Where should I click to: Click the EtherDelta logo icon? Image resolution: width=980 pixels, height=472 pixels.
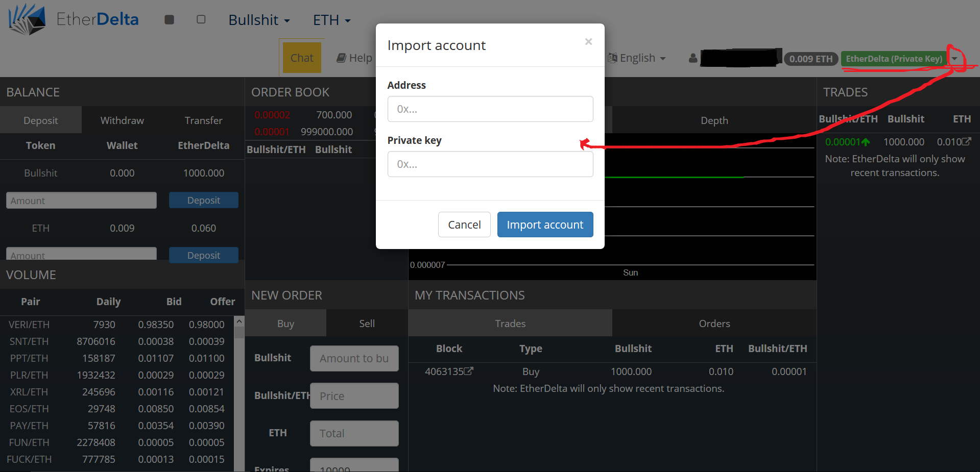pos(27,19)
